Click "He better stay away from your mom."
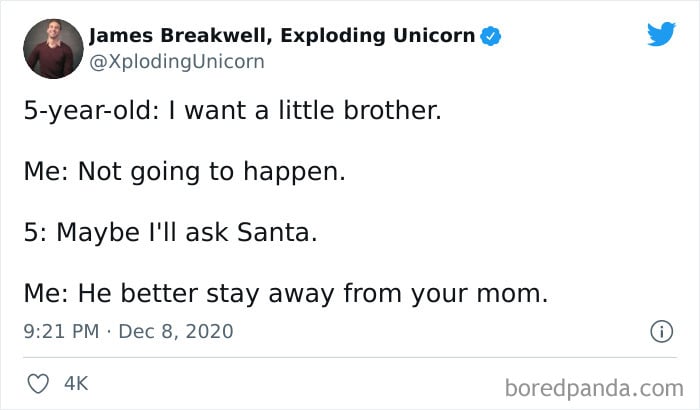This screenshot has width=700, height=410. (313, 294)
